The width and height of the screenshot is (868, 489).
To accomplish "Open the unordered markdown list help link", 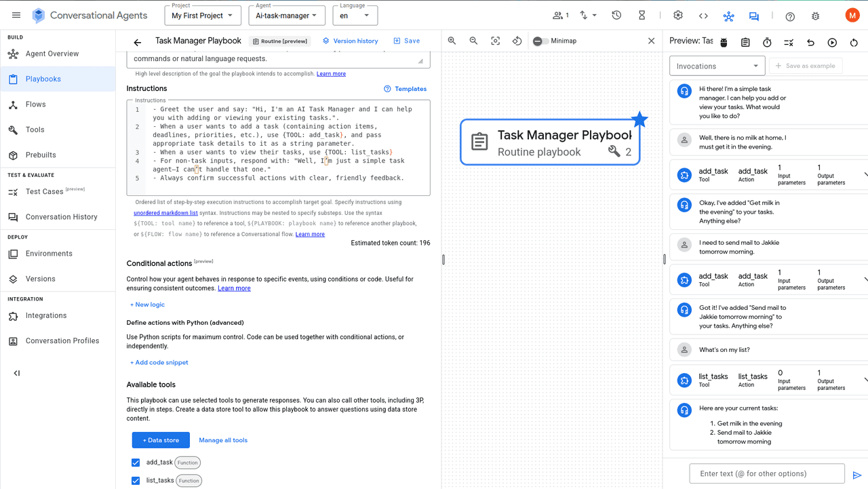I will click(165, 212).
